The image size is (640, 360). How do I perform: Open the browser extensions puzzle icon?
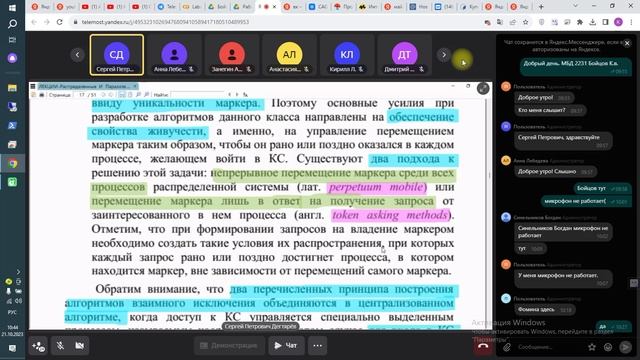(580, 22)
